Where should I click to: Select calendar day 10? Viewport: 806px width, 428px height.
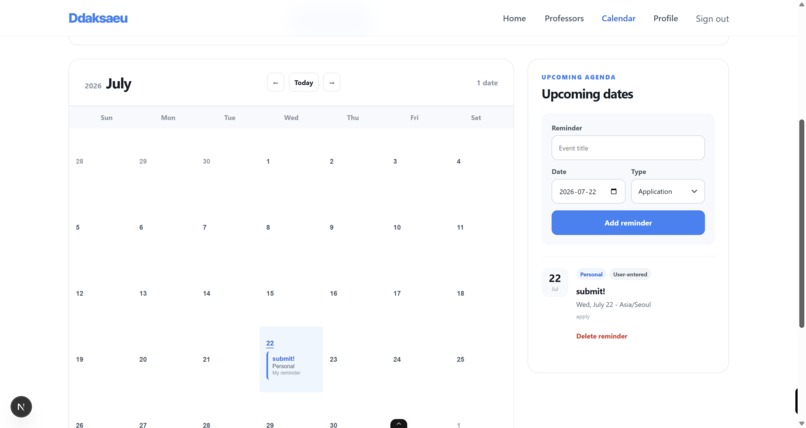tap(397, 228)
